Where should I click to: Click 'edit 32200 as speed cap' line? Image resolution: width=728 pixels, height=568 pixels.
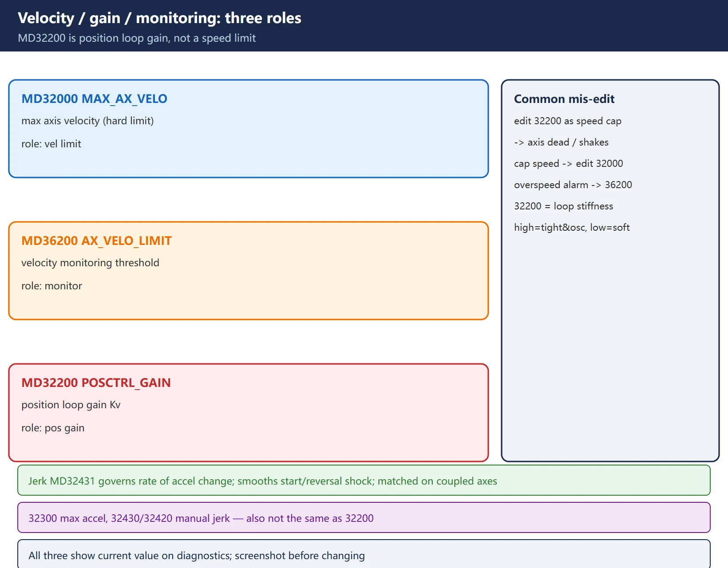click(568, 121)
